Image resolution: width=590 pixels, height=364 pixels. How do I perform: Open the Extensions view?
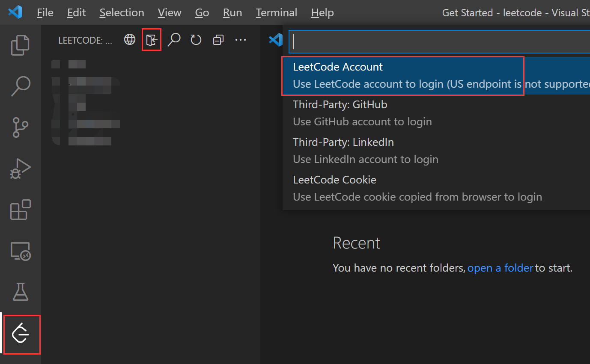coord(20,210)
